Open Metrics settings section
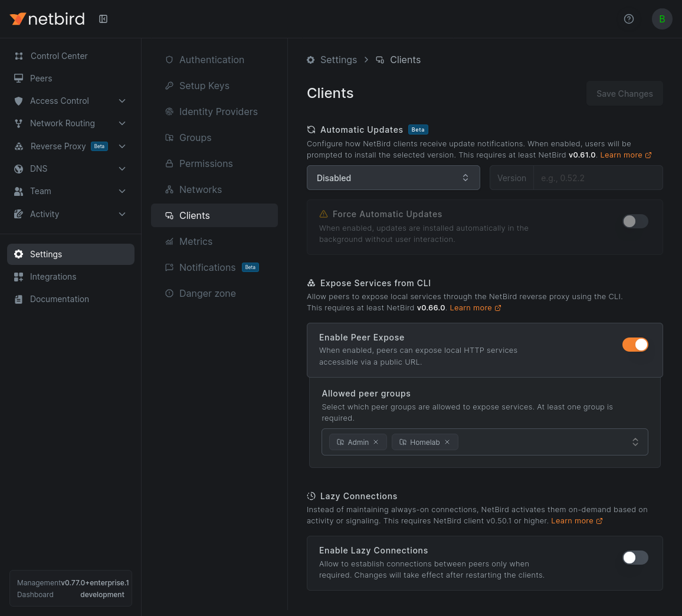The height and width of the screenshot is (616, 682). pos(214,241)
